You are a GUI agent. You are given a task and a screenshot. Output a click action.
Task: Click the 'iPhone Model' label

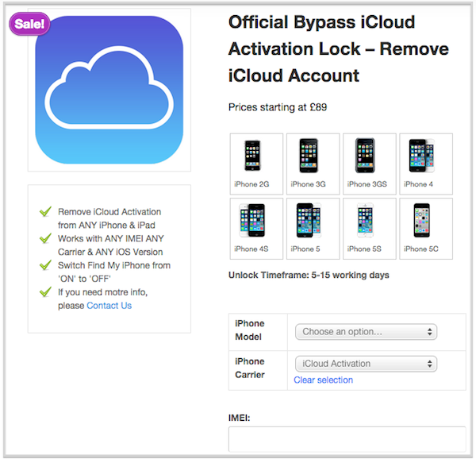250,330
